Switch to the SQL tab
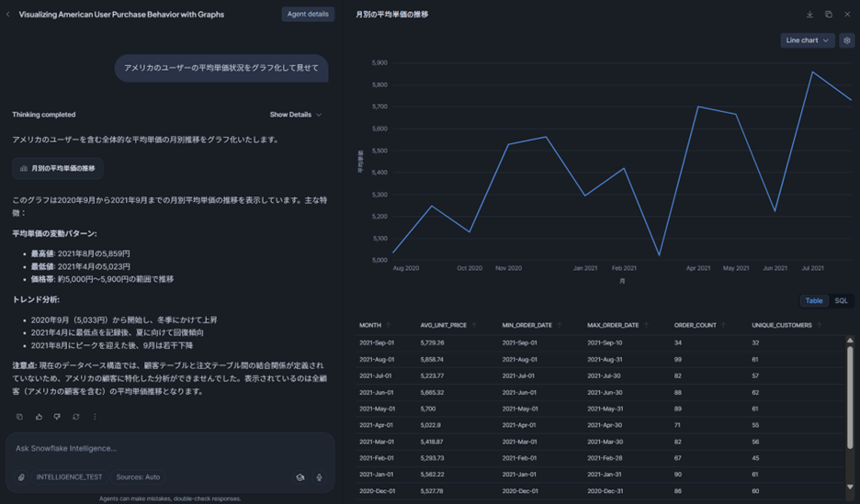Screen dimensions: 860x504 click(841, 301)
